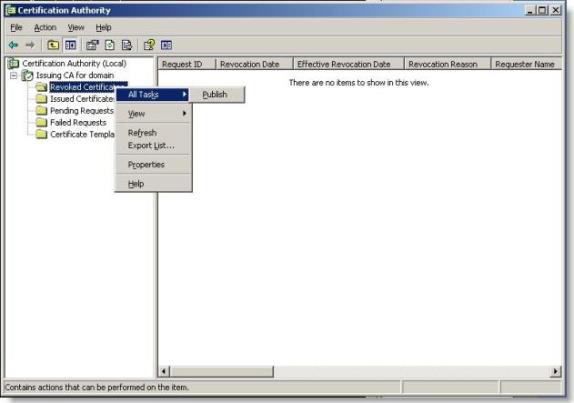Open the Properties toolbar icon
Image resolution: width=574 pixels, height=403 pixels.
point(92,45)
